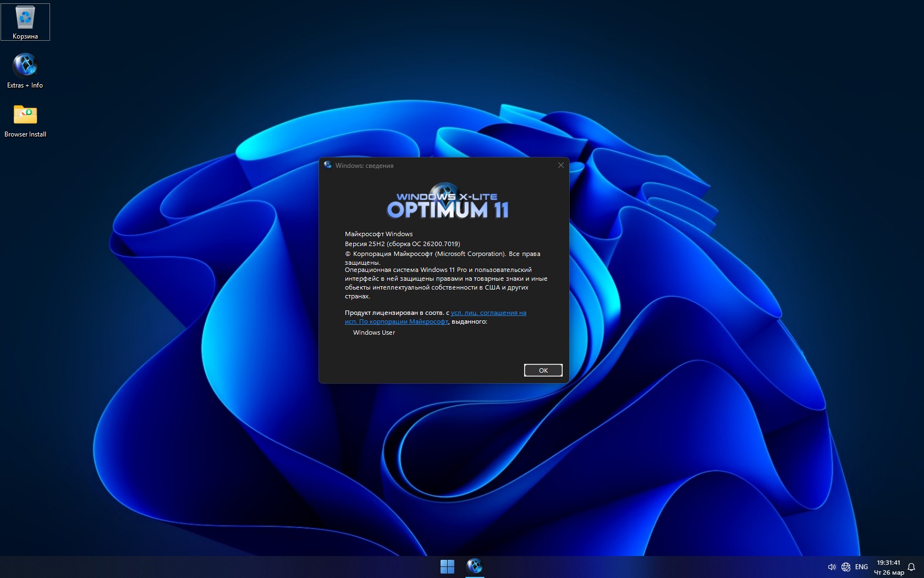Open the Корзина recycle bin icon
The height and width of the screenshot is (578, 924).
[x=25, y=22]
